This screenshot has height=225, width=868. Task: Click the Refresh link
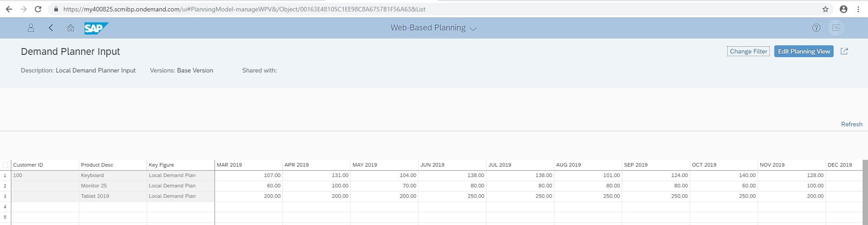(852, 124)
